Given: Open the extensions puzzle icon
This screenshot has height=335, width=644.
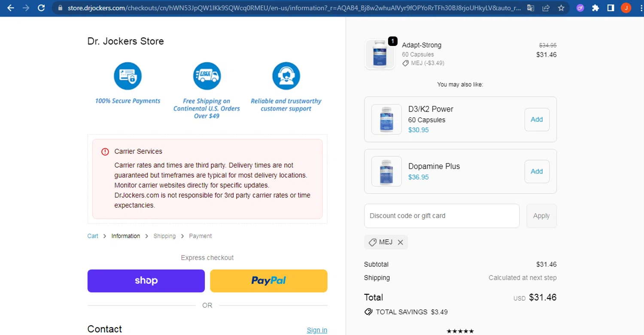Looking at the screenshot, I should pyautogui.click(x=595, y=8).
